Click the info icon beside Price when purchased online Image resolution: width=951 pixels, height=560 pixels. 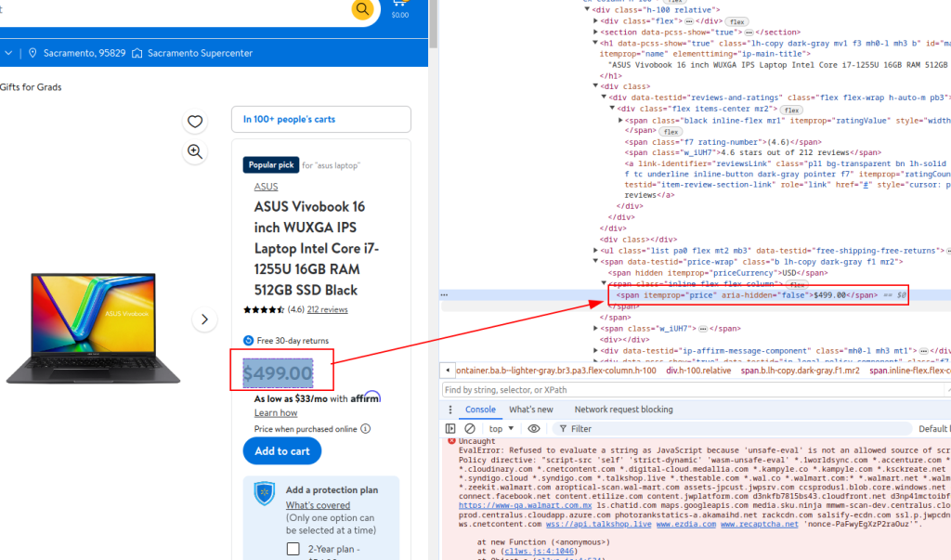366,429
